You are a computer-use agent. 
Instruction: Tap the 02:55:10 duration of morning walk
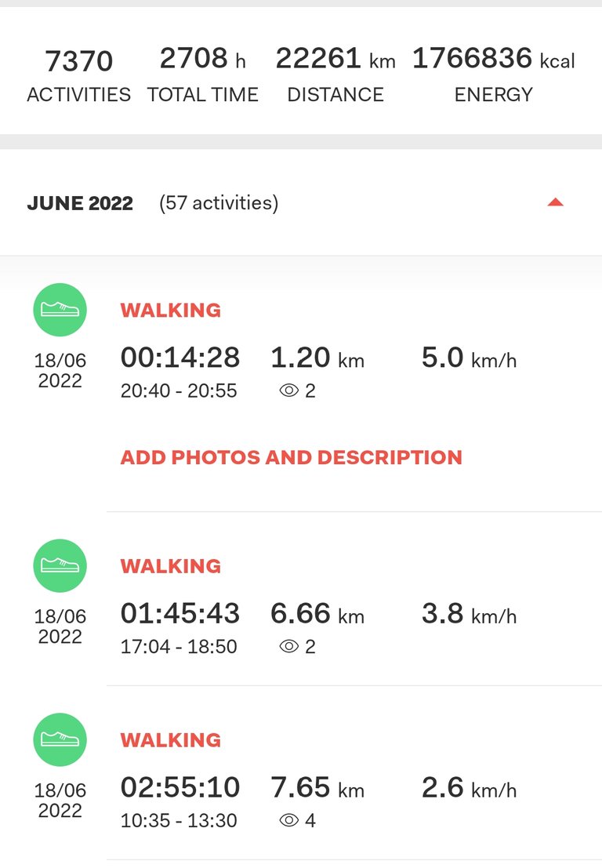point(180,787)
